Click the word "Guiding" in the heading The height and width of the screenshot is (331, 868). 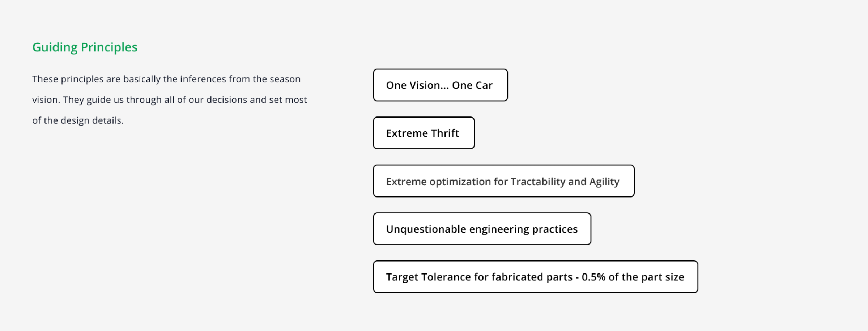[55, 47]
